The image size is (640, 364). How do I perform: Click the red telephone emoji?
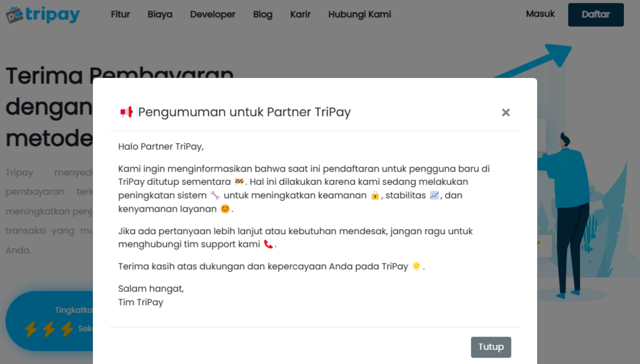[268, 244]
